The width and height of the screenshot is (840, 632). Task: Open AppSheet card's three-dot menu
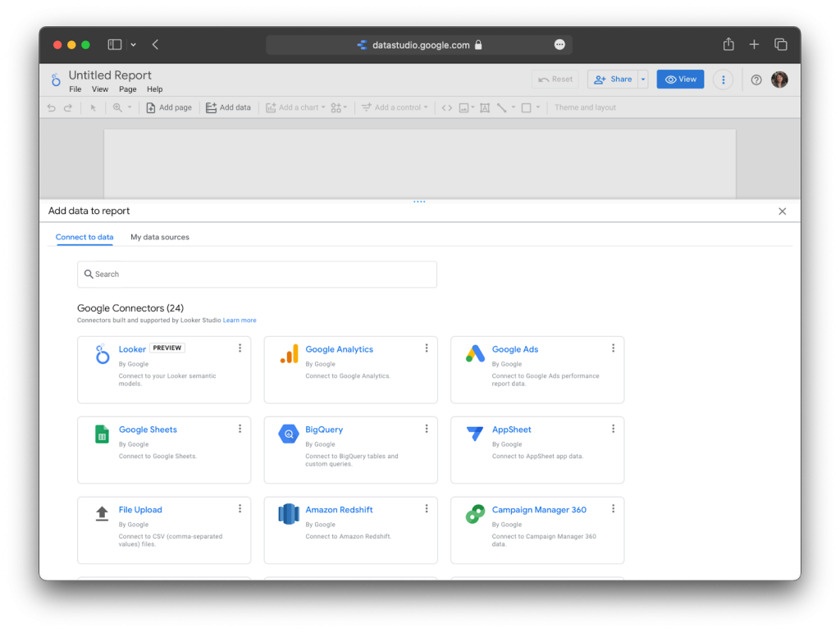pos(613,429)
